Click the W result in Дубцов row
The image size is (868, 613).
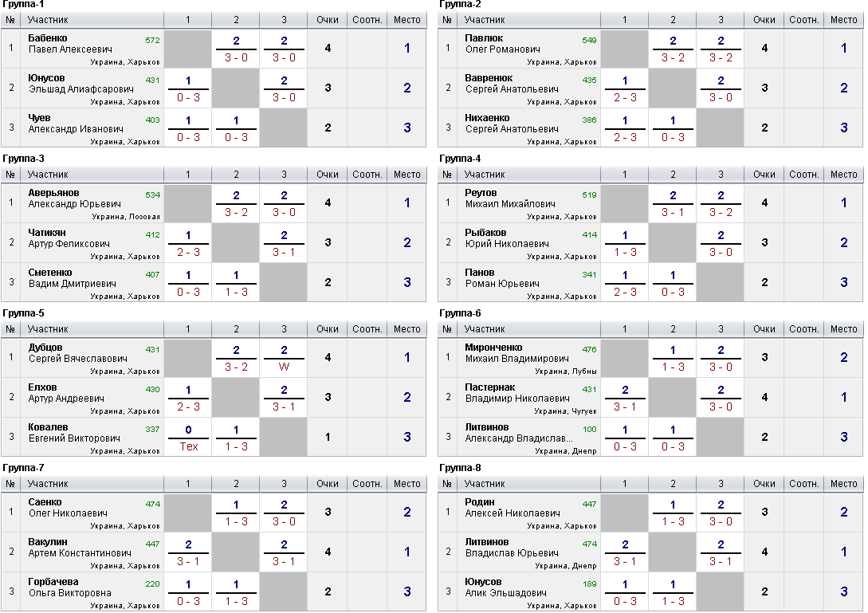284,367
